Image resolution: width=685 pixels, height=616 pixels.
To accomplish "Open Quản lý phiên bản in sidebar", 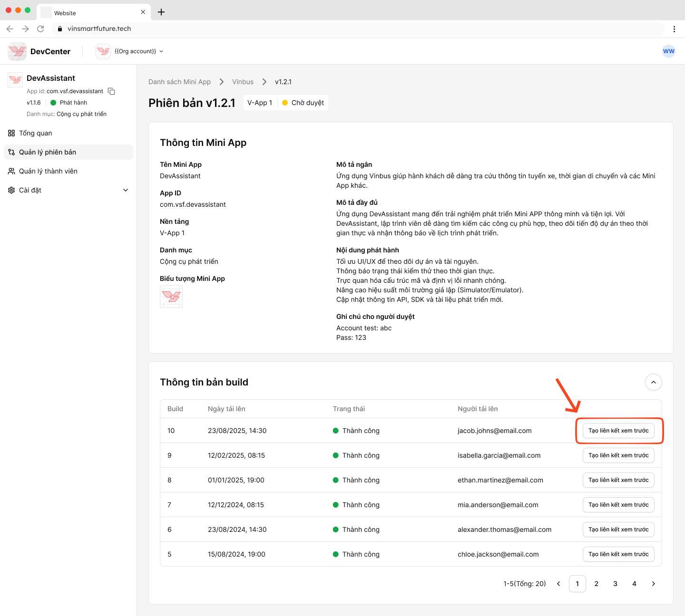I will click(68, 152).
